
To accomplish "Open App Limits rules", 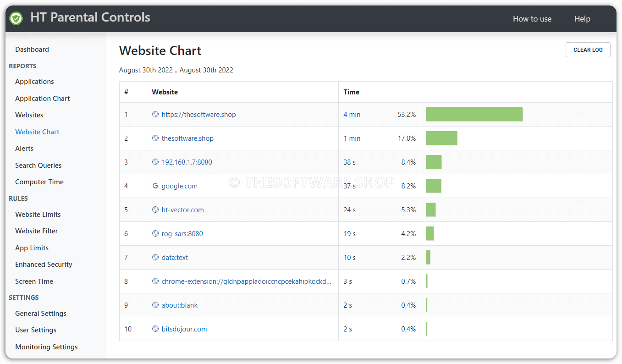I will (x=32, y=248).
